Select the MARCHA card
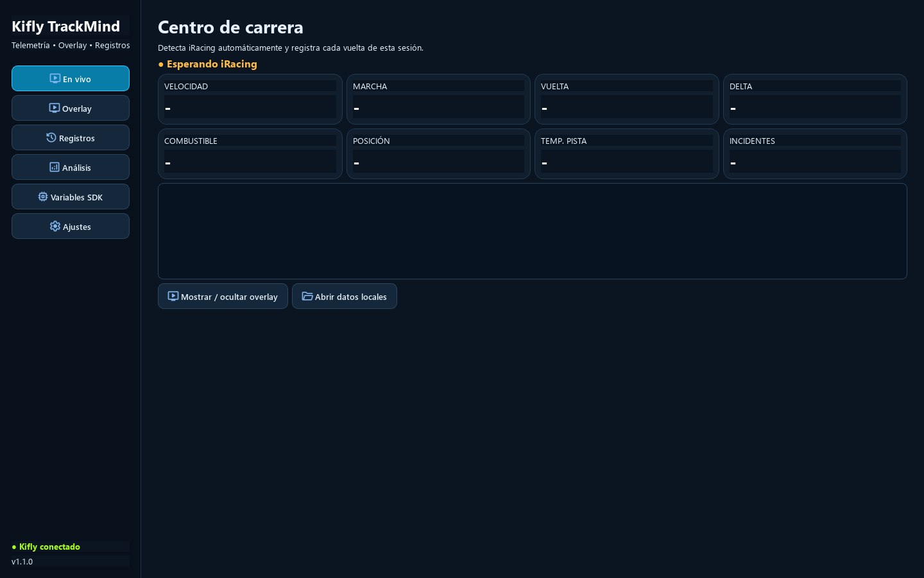Viewport: 924px width, 578px height. pyautogui.click(x=438, y=99)
